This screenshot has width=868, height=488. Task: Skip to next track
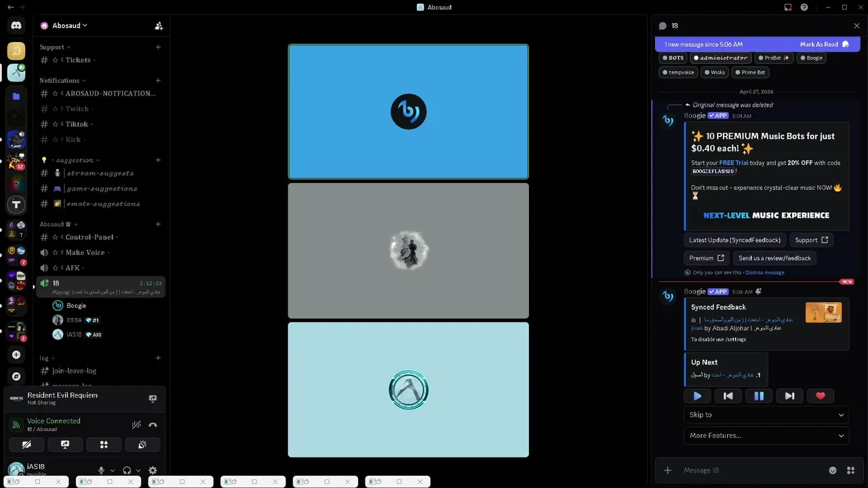point(789,396)
